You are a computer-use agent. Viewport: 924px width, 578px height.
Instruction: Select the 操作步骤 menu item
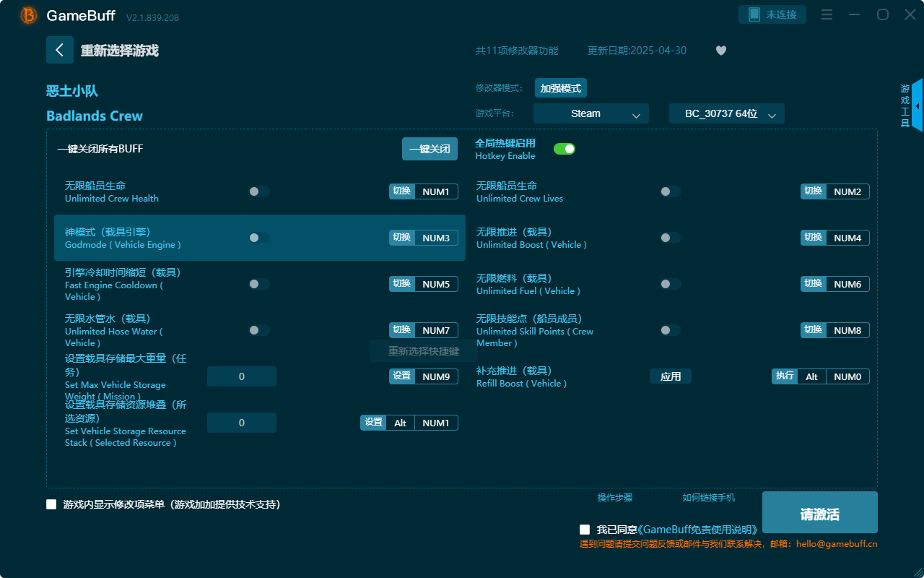614,498
